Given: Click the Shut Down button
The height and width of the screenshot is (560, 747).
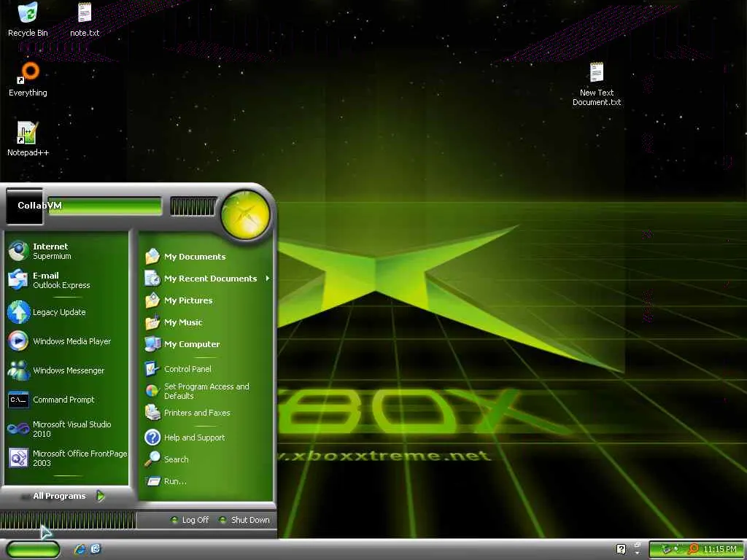Looking at the screenshot, I should coord(245,520).
